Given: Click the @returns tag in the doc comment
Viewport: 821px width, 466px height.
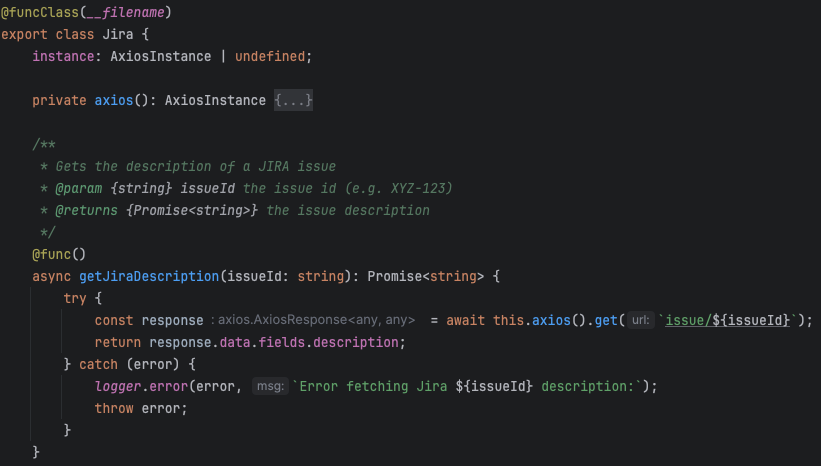Looking at the screenshot, I should (86, 210).
